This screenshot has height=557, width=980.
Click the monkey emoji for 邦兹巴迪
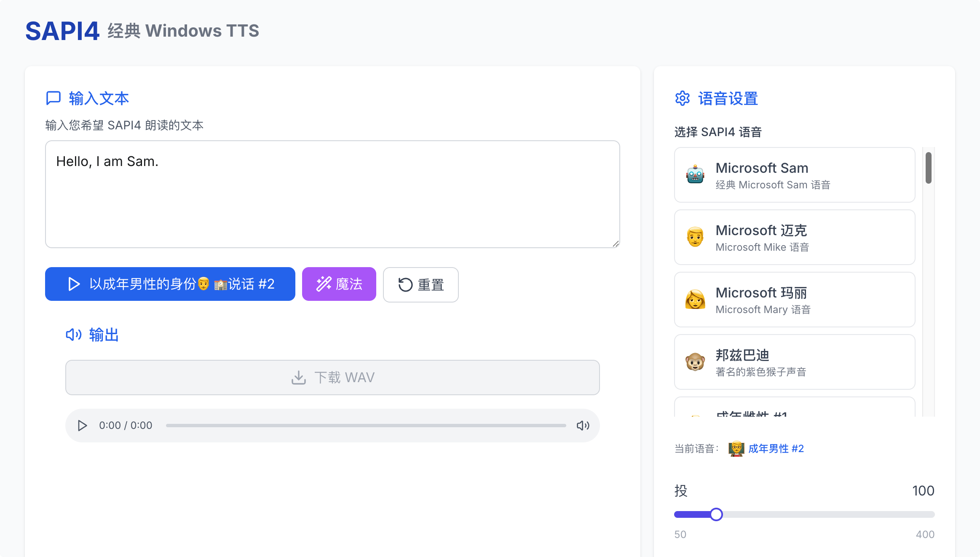click(695, 362)
